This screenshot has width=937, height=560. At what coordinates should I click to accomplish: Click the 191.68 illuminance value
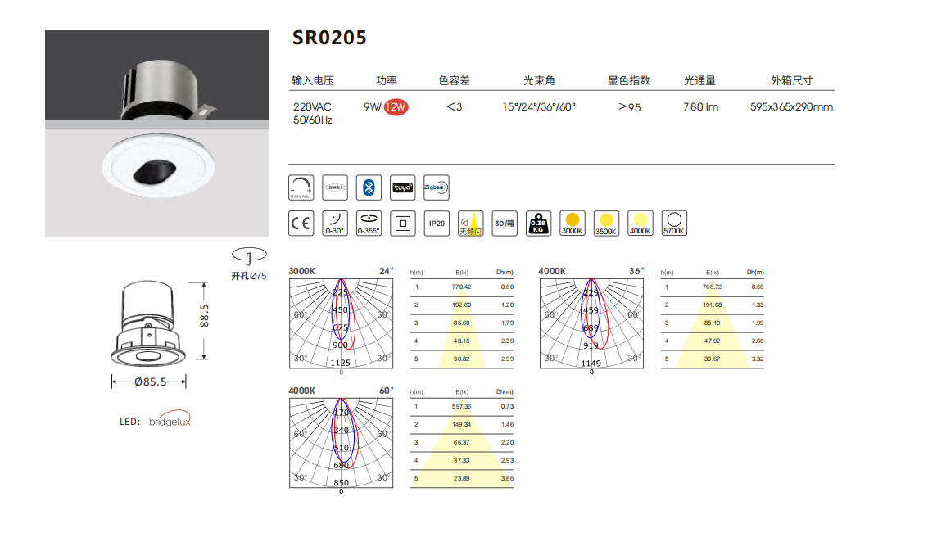tap(712, 305)
